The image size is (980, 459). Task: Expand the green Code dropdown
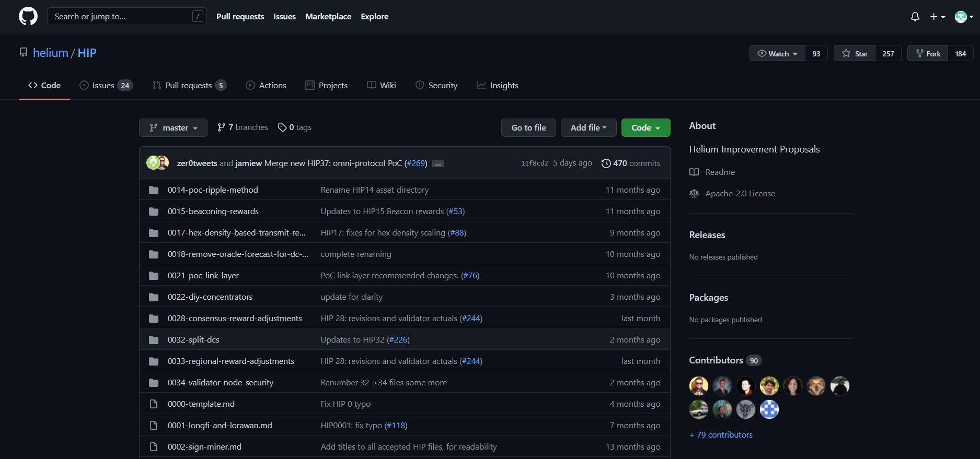pyautogui.click(x=645, y=127)
